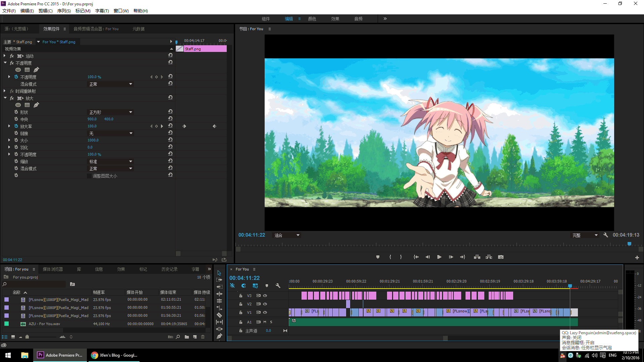This screenshot has height=362, width=644.
Task: Enable the 调整图层大小 checkbox
Action: coord(89,176)
